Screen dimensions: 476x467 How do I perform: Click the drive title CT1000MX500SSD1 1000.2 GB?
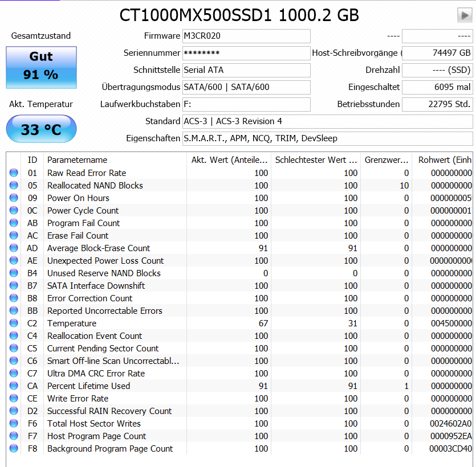pos(239,15)
